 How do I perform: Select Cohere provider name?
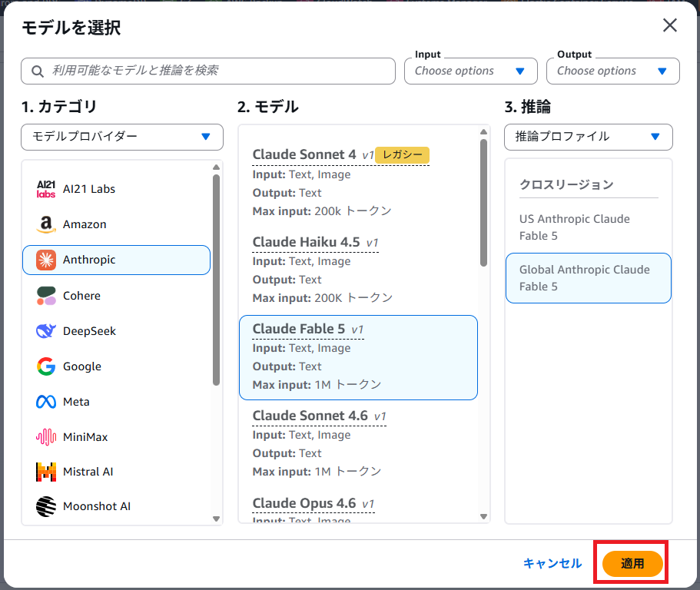pos(81,296)
